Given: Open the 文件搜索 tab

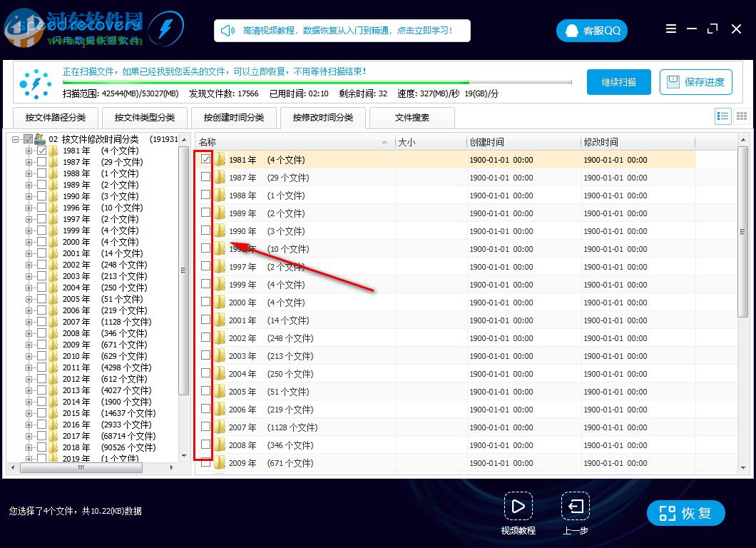Looking at the screenshot, I should tap(412, 118).
